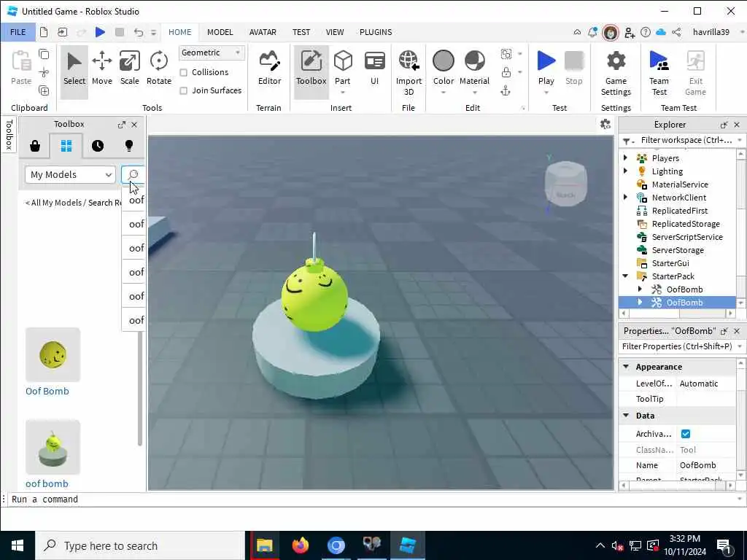This screenshot has height=560, width=747.
Task: Collapse the Data properties section
Action: (x=626, y=415)
